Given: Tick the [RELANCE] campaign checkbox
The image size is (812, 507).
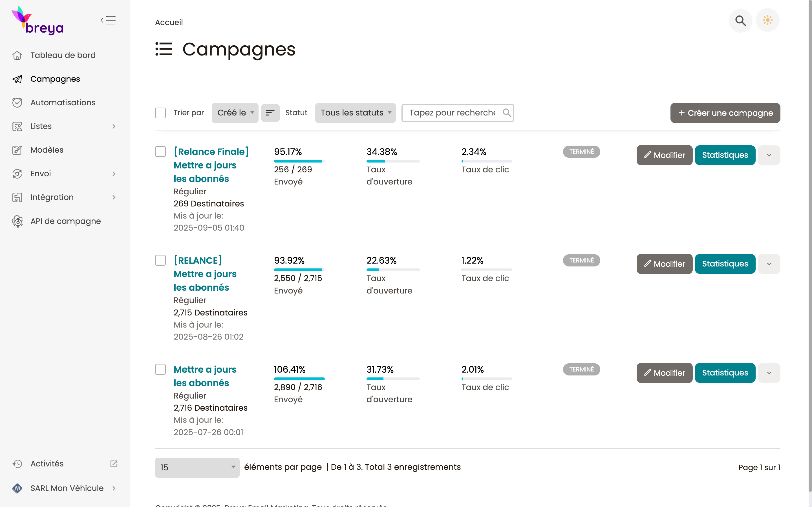Looking at the screenshot, I should (x=160, y=260).
